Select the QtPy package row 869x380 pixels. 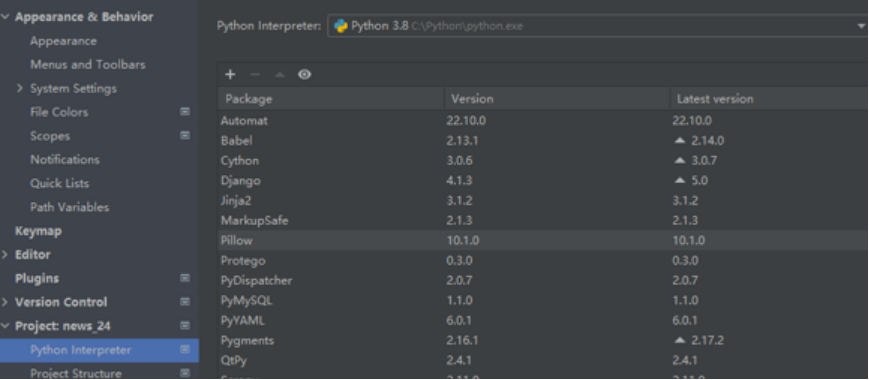point(543,360)
